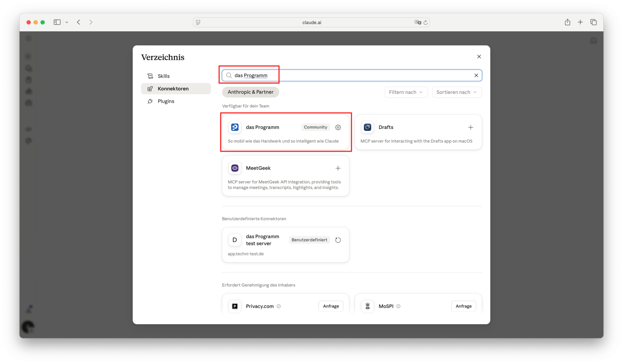The image size is (623, 364).
Task: Click the MCP server for MeetGeek description
Action: coord(284,185)
